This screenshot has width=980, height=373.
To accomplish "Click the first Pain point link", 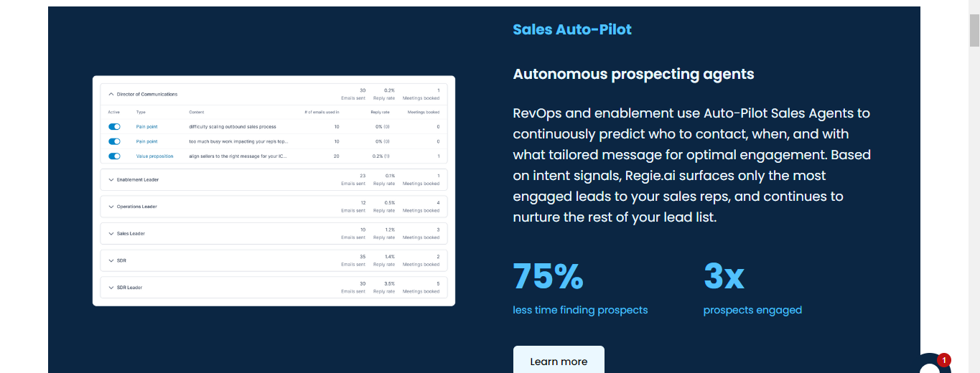I will coord(146,127).
